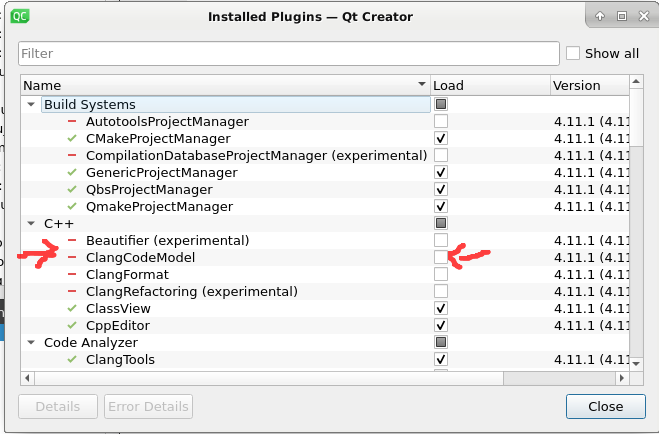659x434 pixels.
Task: Click the Name column sort arrow
Action: coord(422,84)
